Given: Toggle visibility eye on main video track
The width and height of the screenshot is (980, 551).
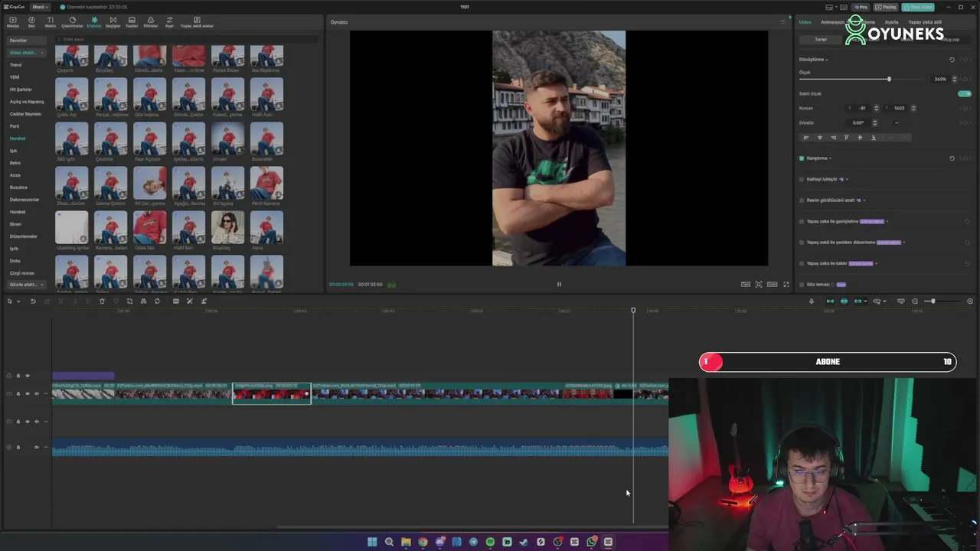Looking at the screenshot, I should (x=28, y=394).
